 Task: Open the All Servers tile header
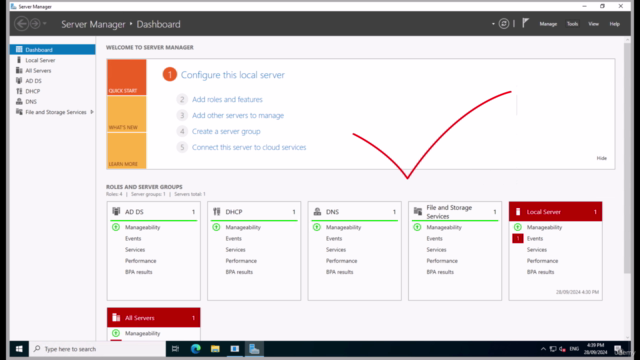[x=153, y=318]
